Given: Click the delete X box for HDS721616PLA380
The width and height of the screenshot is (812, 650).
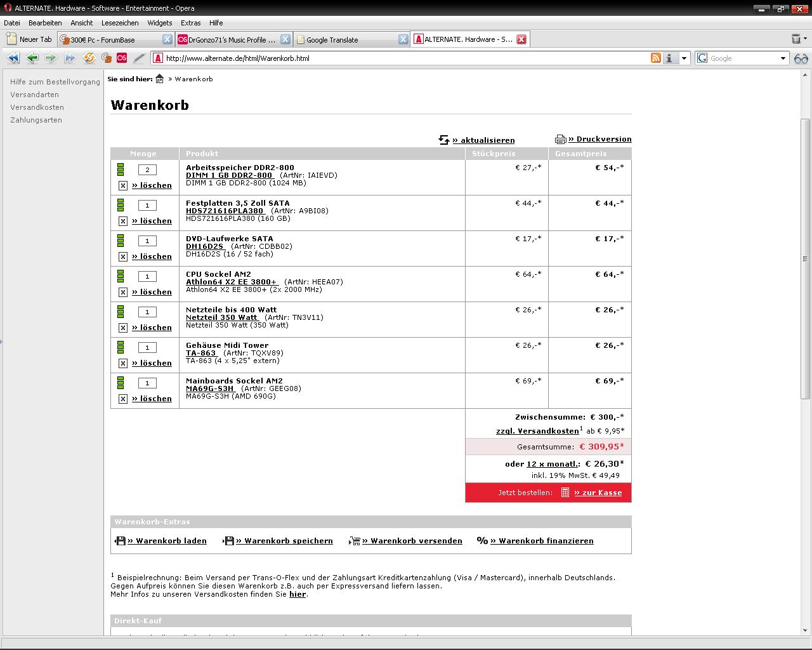Looking at the screenshot, I should pyautogui.click(x=123, y=221).
